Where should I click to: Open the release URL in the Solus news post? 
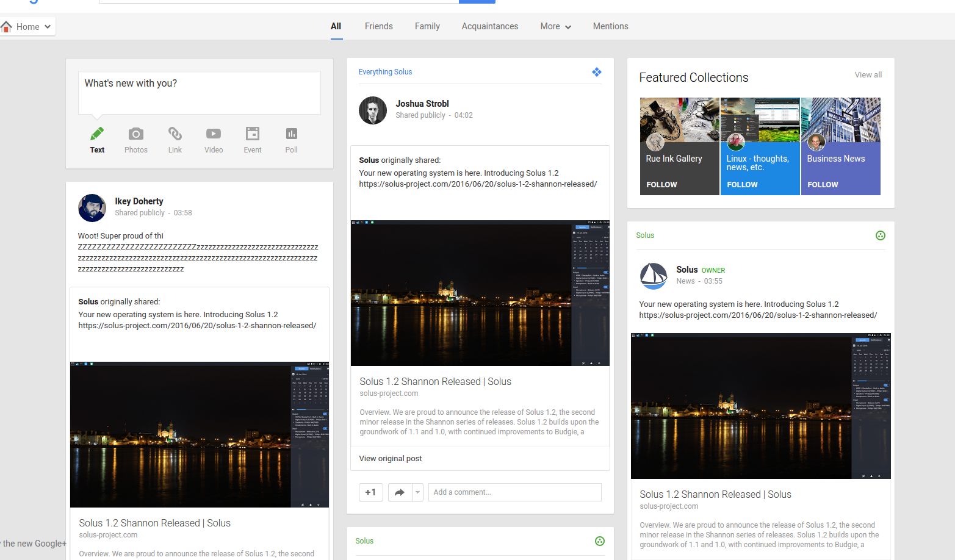coord(758,315)
